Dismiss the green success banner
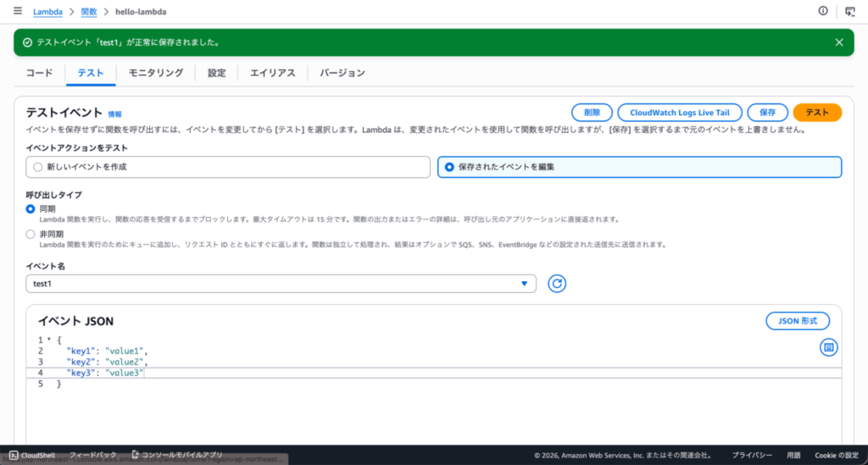 coord(839,42)
